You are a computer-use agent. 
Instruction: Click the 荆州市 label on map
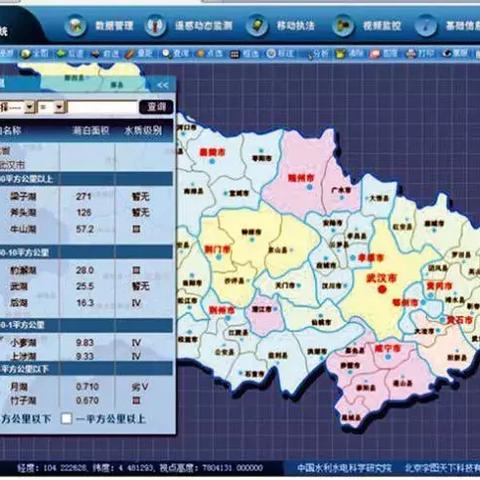[x=222, y=310]
